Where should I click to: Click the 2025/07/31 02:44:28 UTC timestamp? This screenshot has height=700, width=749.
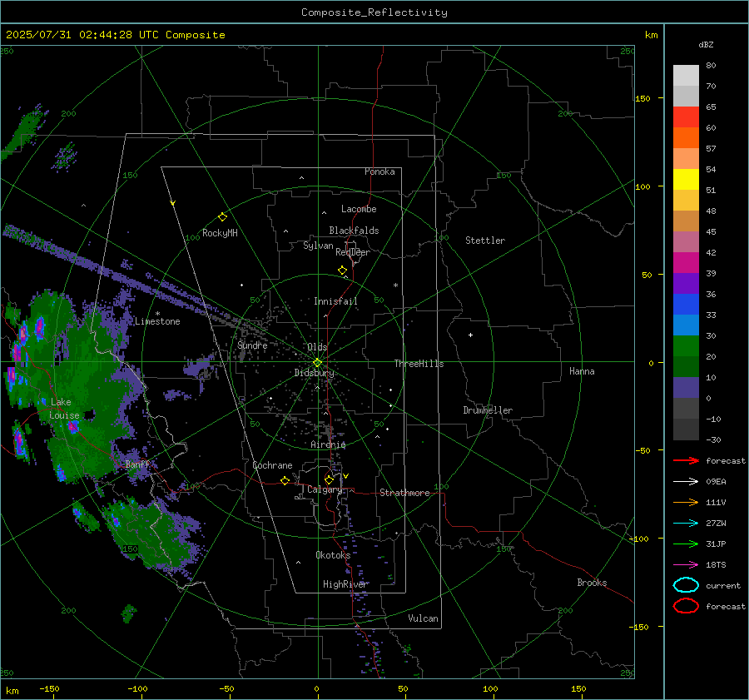(82, 35)
